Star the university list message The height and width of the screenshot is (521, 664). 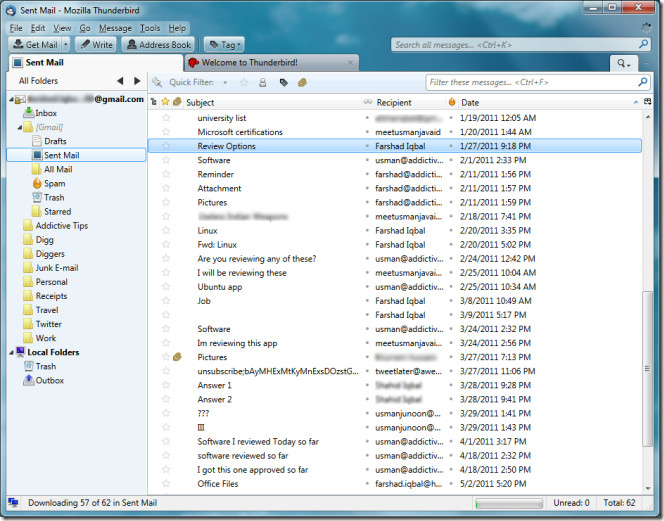pos(166,118)
